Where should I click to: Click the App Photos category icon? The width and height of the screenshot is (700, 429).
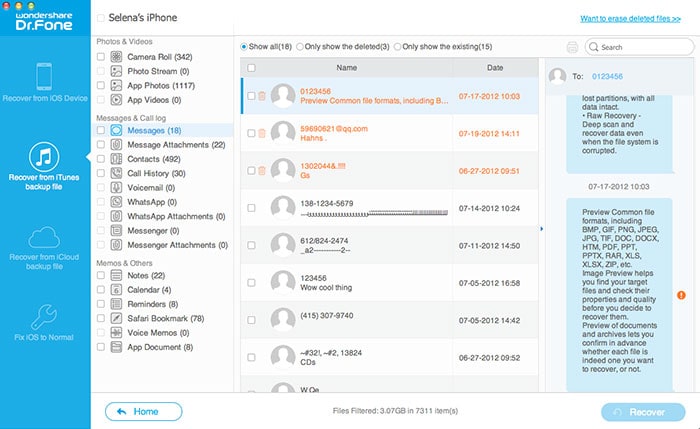117,85
